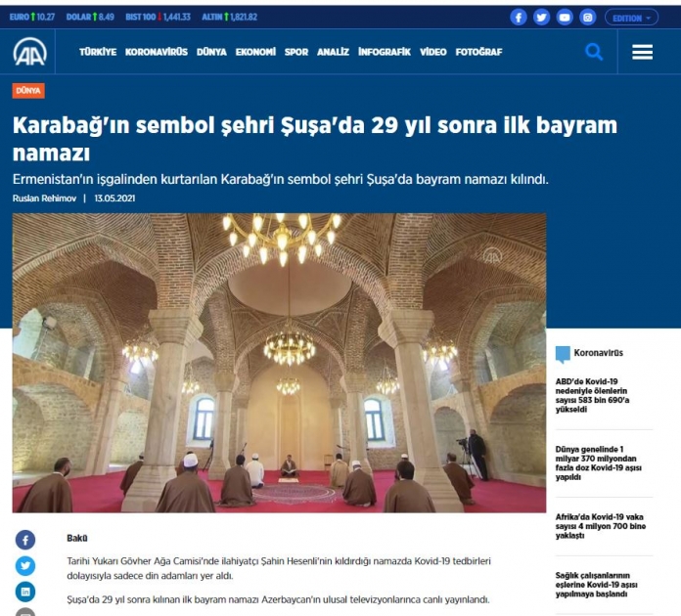Open the EKONOMİ menu section
This screenshot has height=616, width=681.
click(x=255, y=52)
